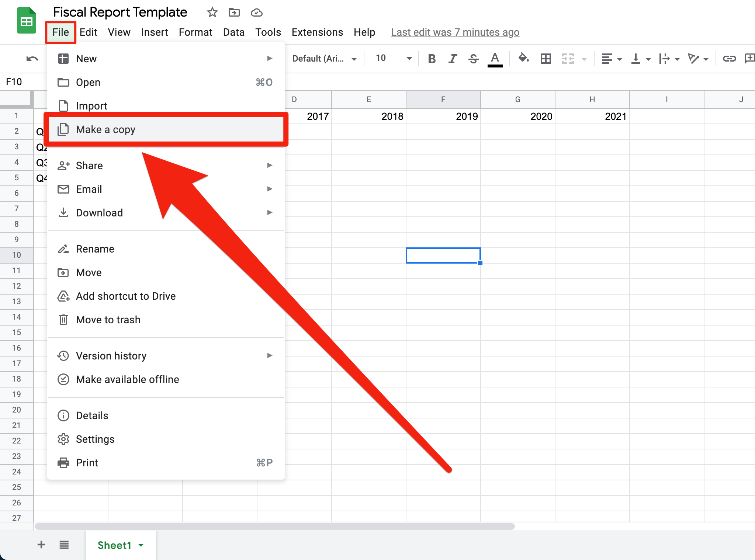The width and height of the screenshot is (755, 560).
Task: Toggle Italic formatting
Action: (453, 59)
